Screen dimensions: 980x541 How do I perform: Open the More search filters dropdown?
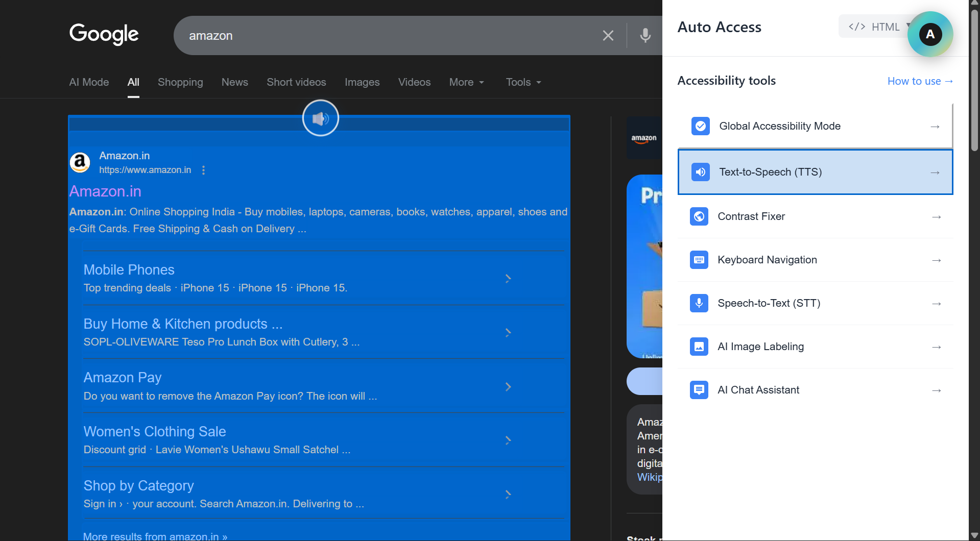click(x=467, y=82)
